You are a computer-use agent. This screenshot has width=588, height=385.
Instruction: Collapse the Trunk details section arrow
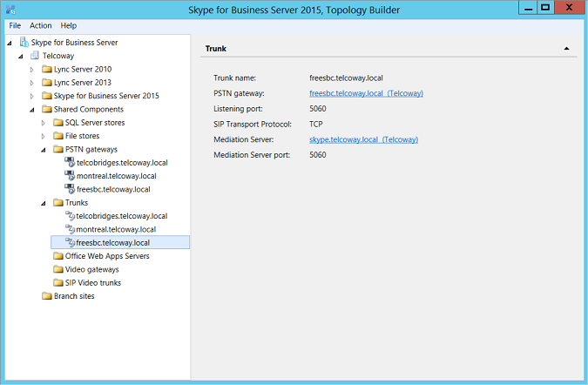(567, 49)
